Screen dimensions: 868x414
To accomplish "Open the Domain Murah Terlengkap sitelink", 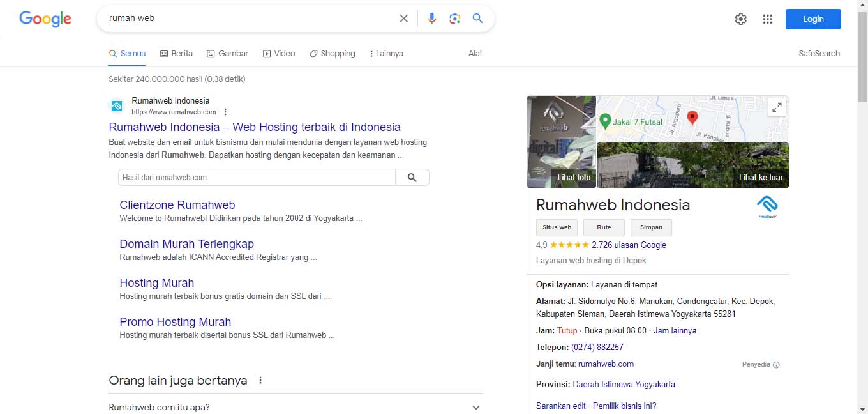I will (x=187, y=244).
